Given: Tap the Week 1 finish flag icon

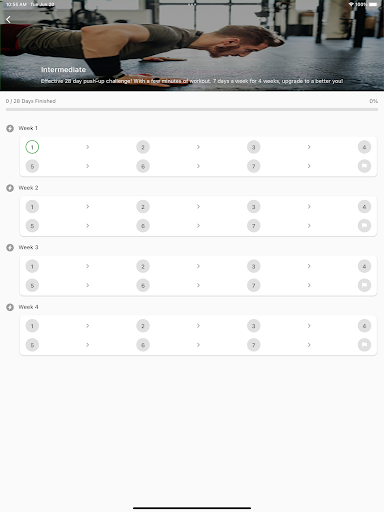Looking at the screenshot, I should pos(364,166).
